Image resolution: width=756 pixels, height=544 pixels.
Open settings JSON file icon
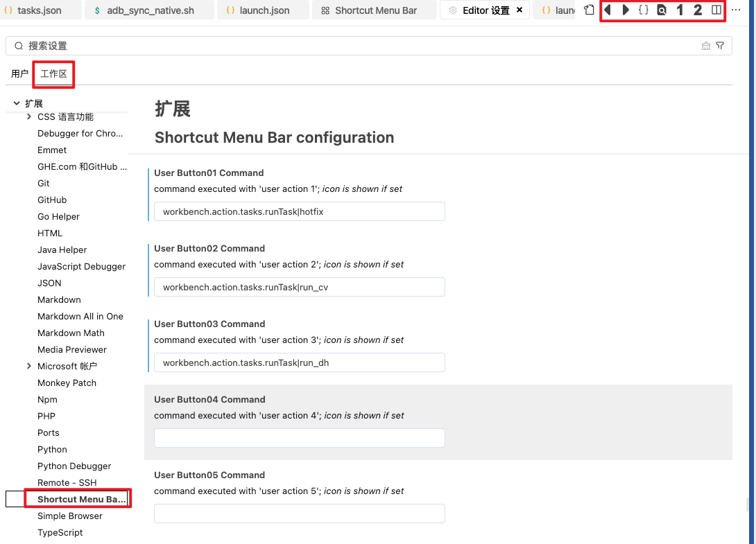pyautogui.click(x=589, y=10)
